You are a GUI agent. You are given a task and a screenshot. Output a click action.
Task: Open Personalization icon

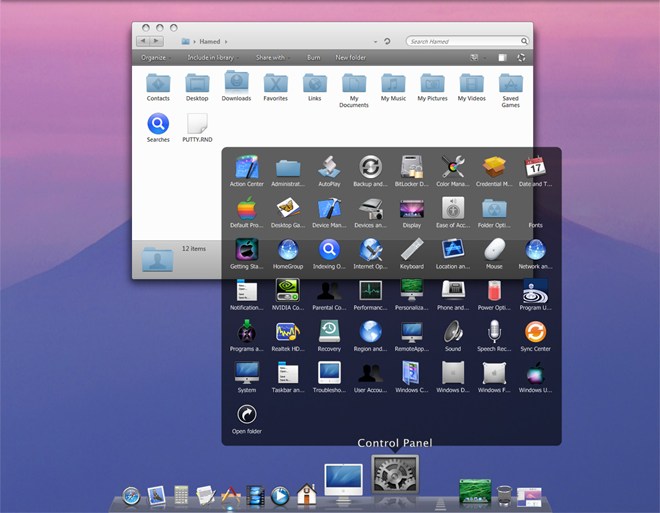pos(412,290)
